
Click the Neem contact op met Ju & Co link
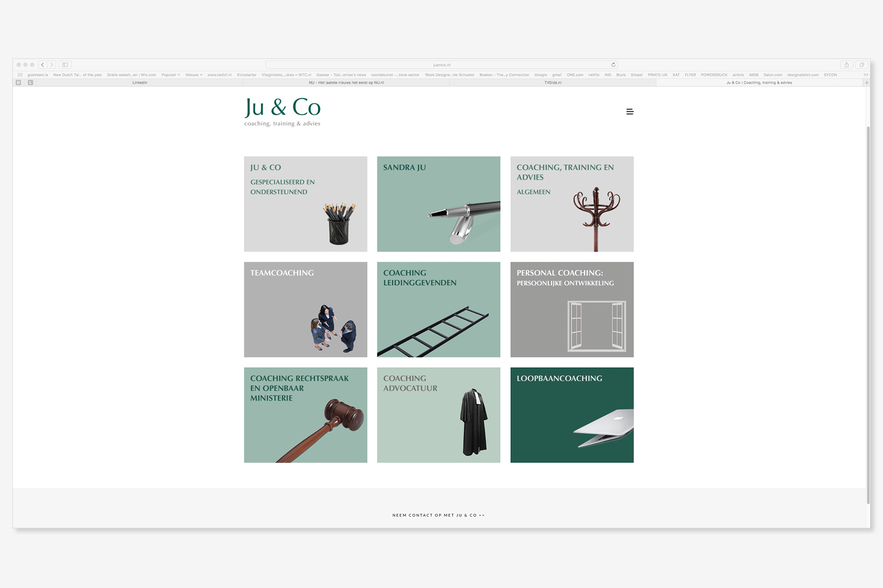pos(439,515)
